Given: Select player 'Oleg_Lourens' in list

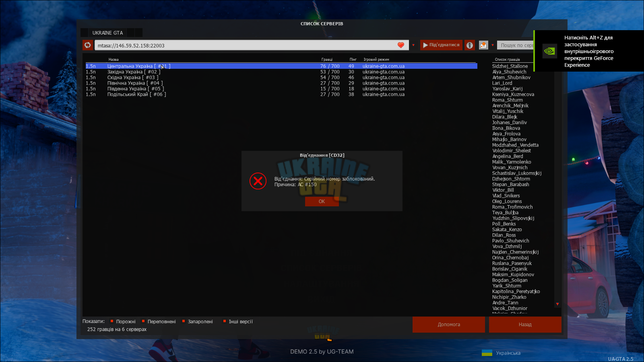Looking at the screenshot, I should tap(507, 202).
